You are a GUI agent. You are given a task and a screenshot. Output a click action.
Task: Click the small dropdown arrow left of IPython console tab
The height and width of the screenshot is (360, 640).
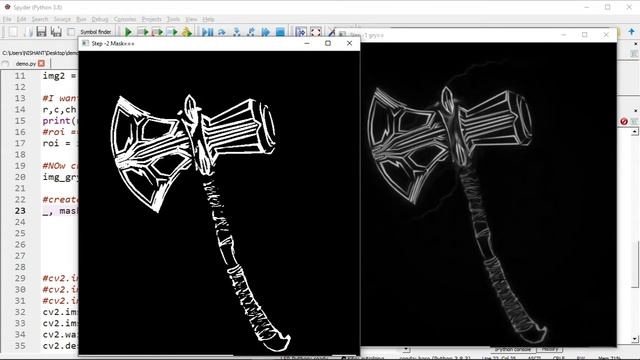[406, 349]
